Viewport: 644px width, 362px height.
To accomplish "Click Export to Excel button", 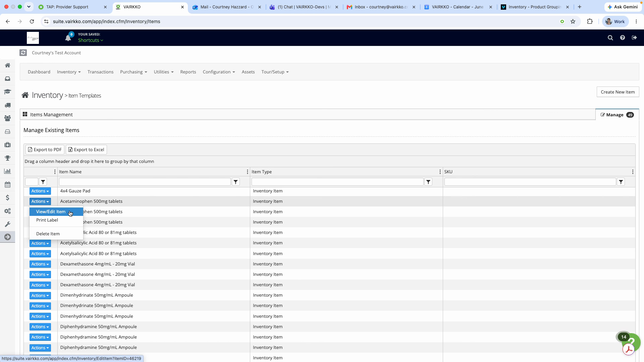I will point(86,150).
